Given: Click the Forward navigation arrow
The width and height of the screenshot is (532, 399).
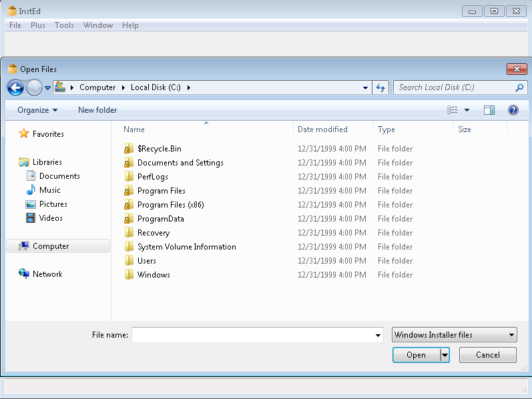Looking at the screenshot, I should click(x=34, y=88).
